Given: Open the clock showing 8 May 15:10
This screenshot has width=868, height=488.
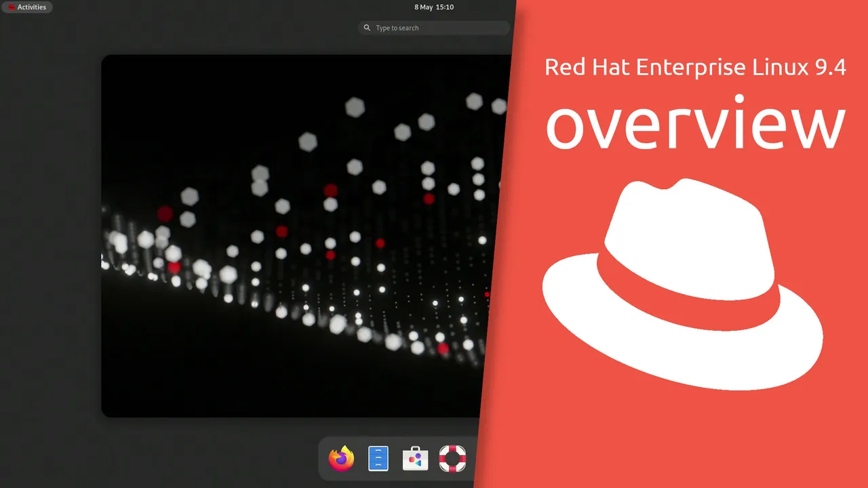Looking at the screenshot, I should [434, 7].
